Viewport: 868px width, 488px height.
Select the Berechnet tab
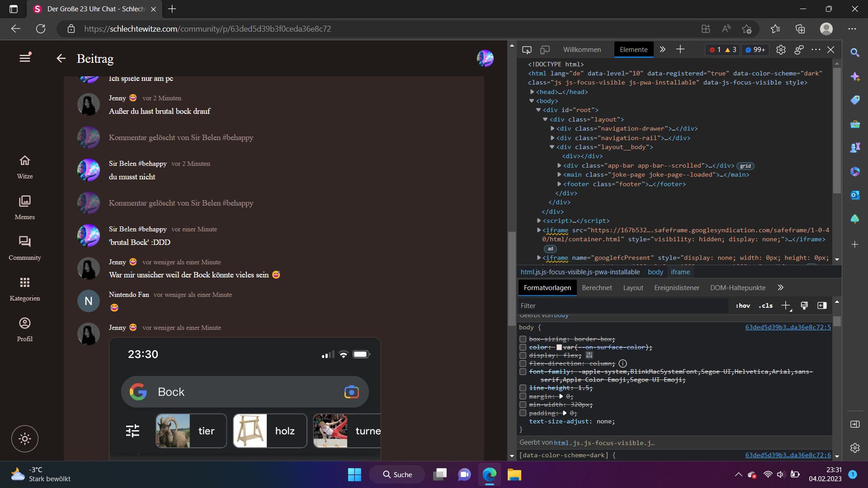[597, 288]
